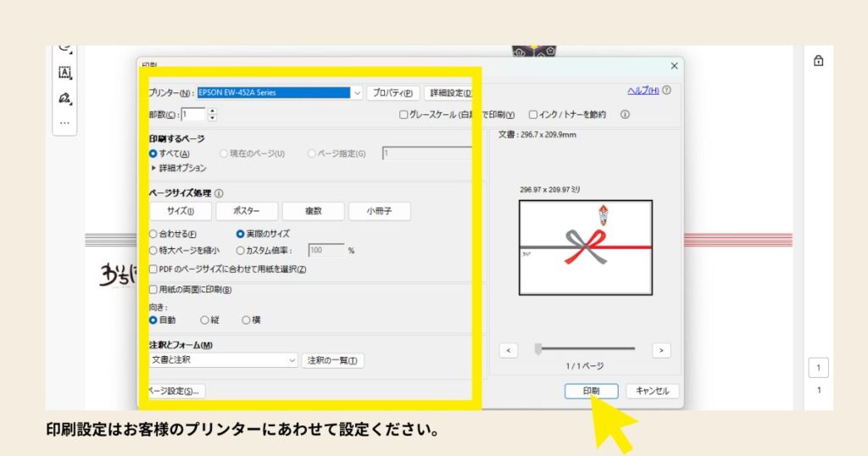Select the ポスター page sizing tab
Viewport: 868px width, 456px height.
pyautogui.click(x=247, y=211)
